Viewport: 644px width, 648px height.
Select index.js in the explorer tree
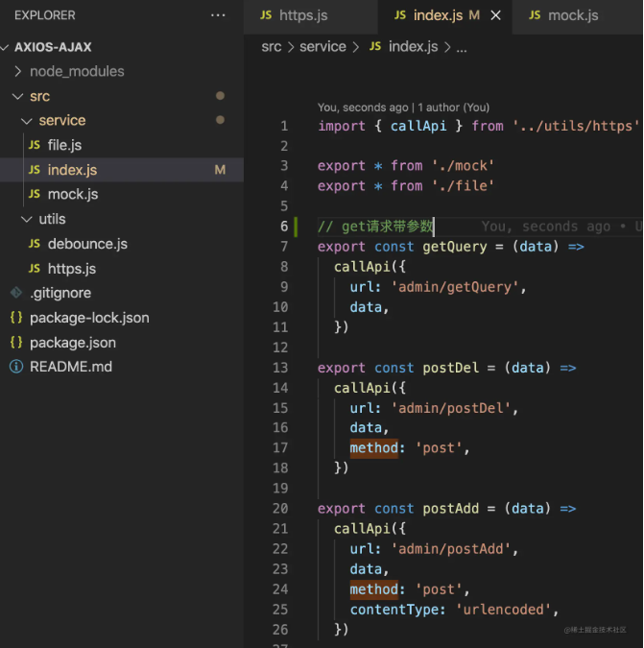(x=122, y=170)
